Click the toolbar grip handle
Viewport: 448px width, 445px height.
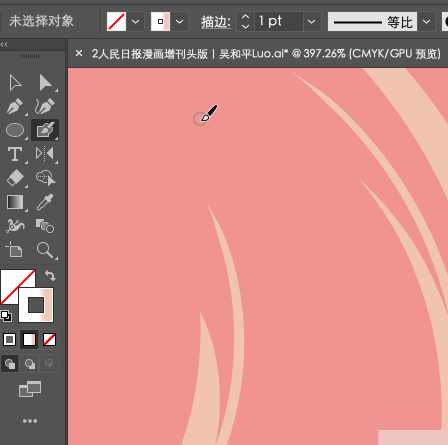click(x=29, y=56)
